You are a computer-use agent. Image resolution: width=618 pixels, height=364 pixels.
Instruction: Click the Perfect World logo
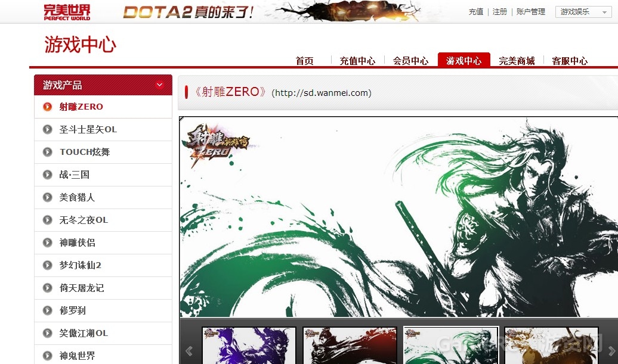coord(67,12)
